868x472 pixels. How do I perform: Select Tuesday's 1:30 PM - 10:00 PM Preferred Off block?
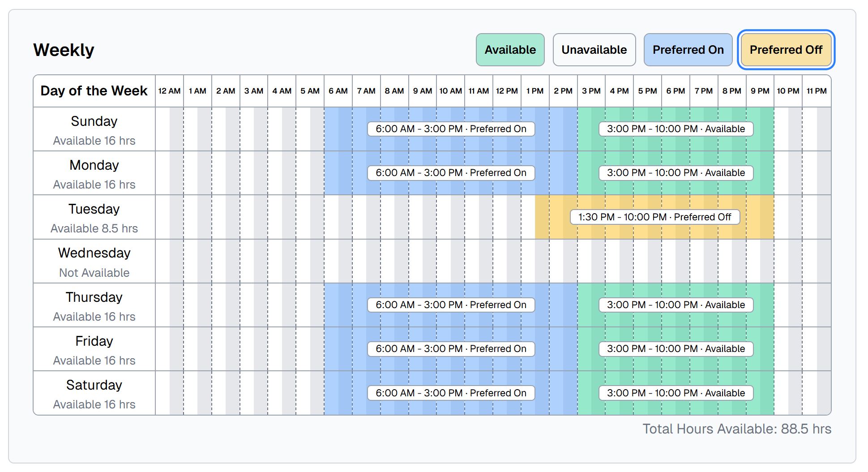pos(654,217)
